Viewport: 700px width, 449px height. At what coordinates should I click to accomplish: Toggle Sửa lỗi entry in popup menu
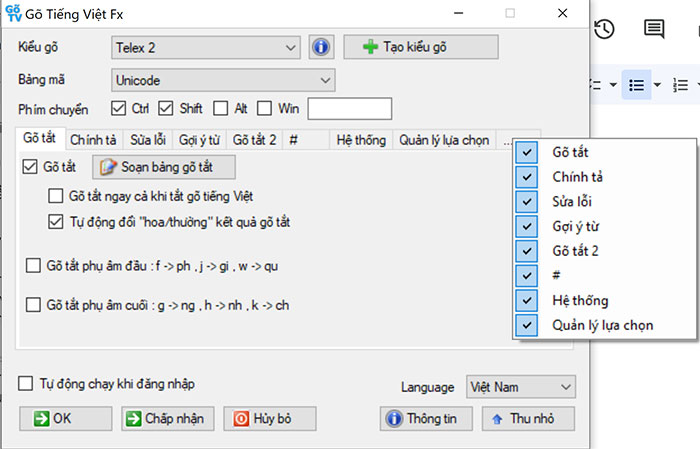(x=604, y=201)
